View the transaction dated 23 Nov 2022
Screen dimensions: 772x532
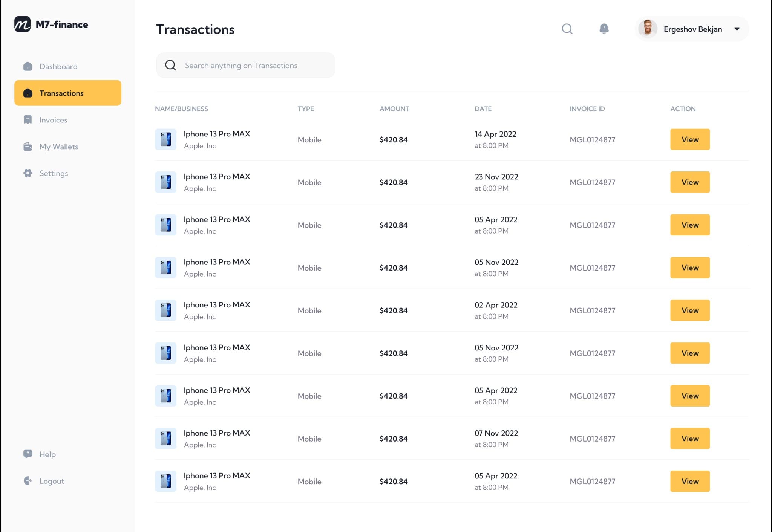689,182
